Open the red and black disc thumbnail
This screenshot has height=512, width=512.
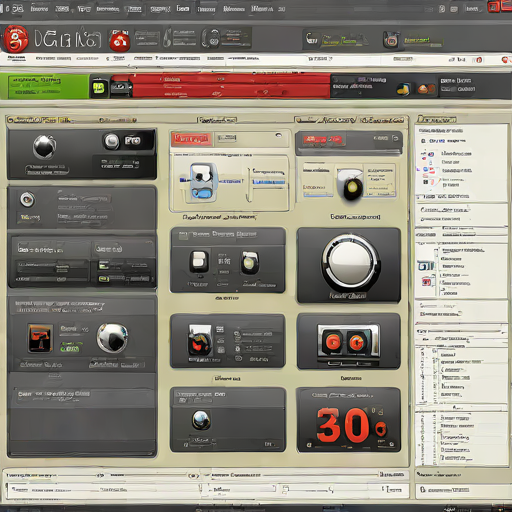pyautogui.click(x=200, y=341)
